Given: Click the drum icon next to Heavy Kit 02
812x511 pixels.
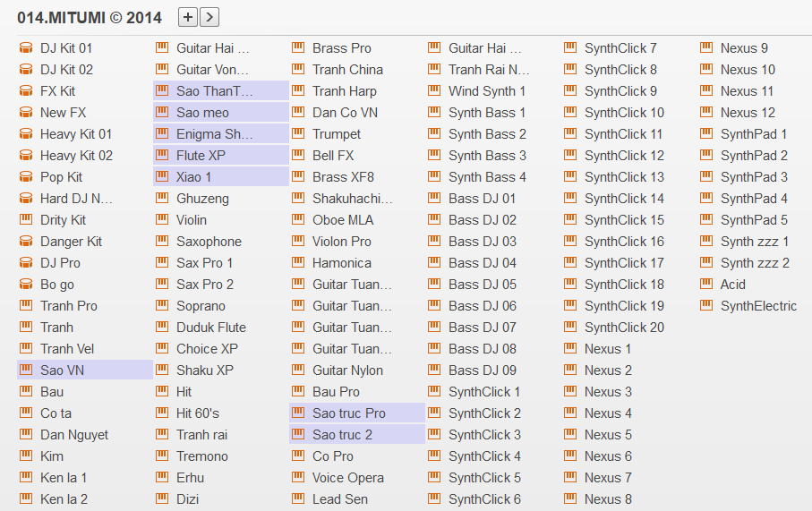Looking at the screenshot, I should (x=26, y=156).
